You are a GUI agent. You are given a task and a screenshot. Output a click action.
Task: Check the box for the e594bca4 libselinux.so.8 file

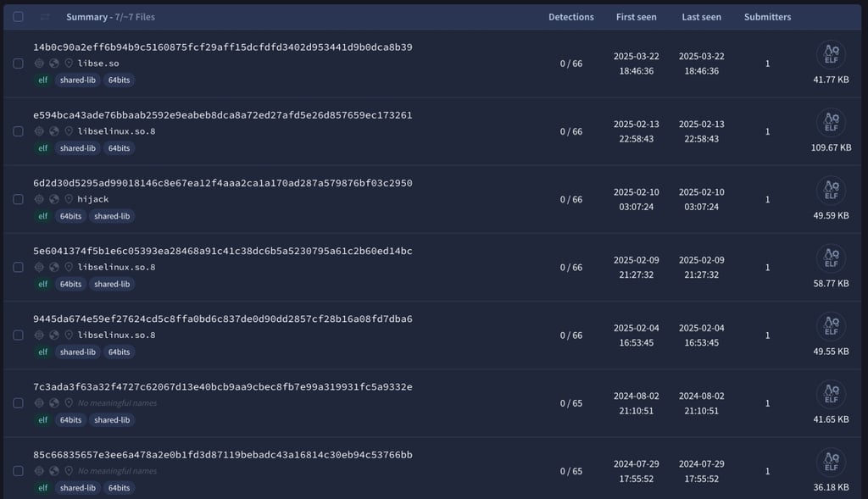click(19, 131)
